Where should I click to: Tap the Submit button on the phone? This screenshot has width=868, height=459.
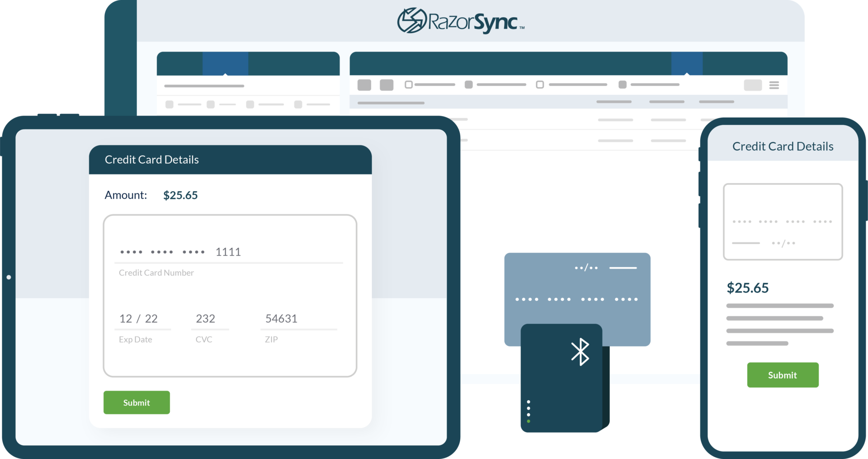[x=783, y=375]
